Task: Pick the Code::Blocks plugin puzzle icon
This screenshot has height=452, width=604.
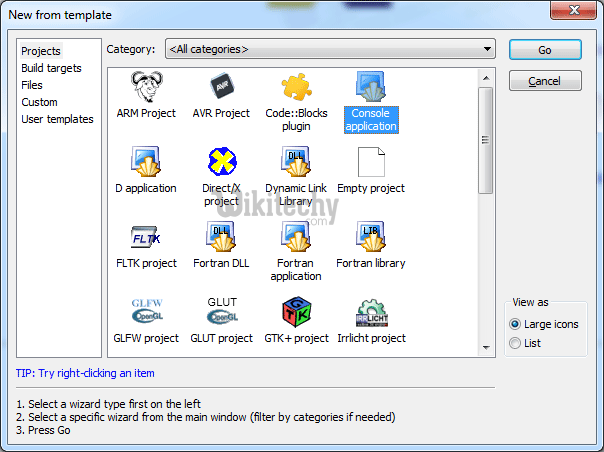Action: point(296,86)
